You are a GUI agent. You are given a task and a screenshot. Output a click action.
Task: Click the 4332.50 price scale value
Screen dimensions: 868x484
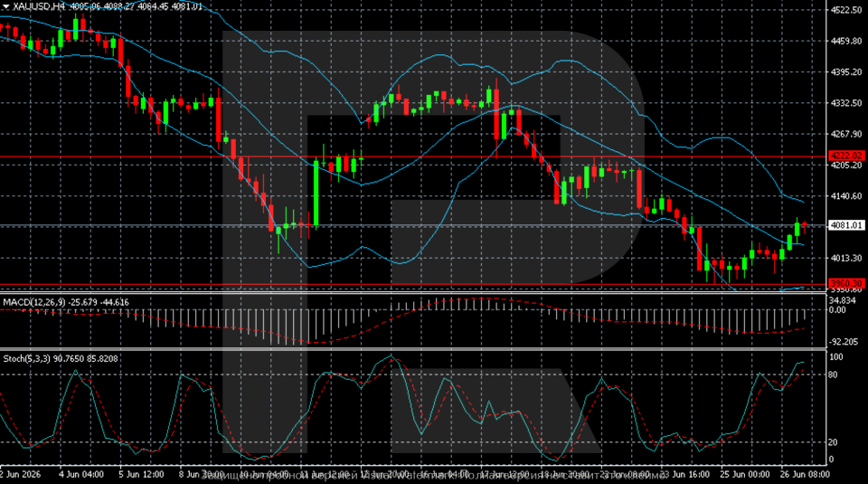[x=846, y=103]
